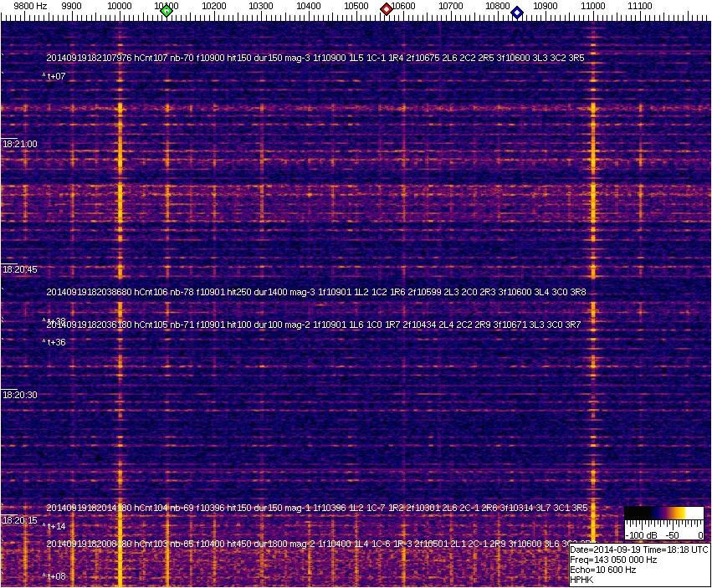Select the red diamond frequency marker

(387, 9)
